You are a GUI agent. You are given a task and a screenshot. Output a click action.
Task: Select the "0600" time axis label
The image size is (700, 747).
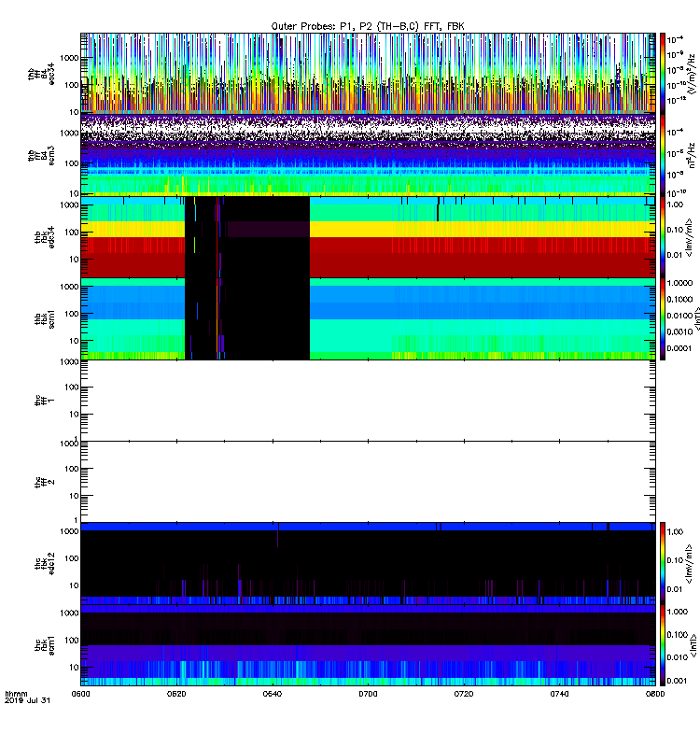click(80, 694)
